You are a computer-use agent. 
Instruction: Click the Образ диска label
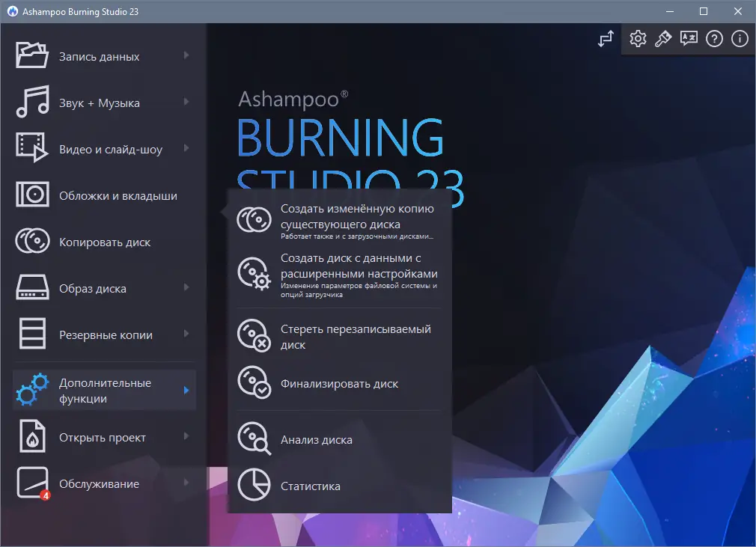(93, 288)
